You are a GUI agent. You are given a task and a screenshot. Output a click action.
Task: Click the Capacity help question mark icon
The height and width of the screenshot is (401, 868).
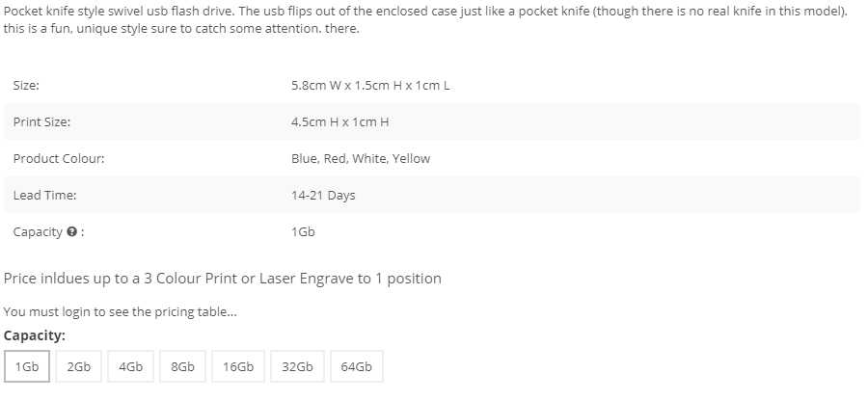(71, 231)
